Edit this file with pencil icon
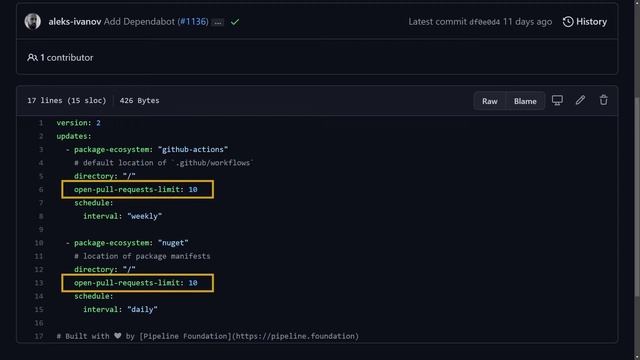Screen dimensions: 640x360 tap(580, 100)
